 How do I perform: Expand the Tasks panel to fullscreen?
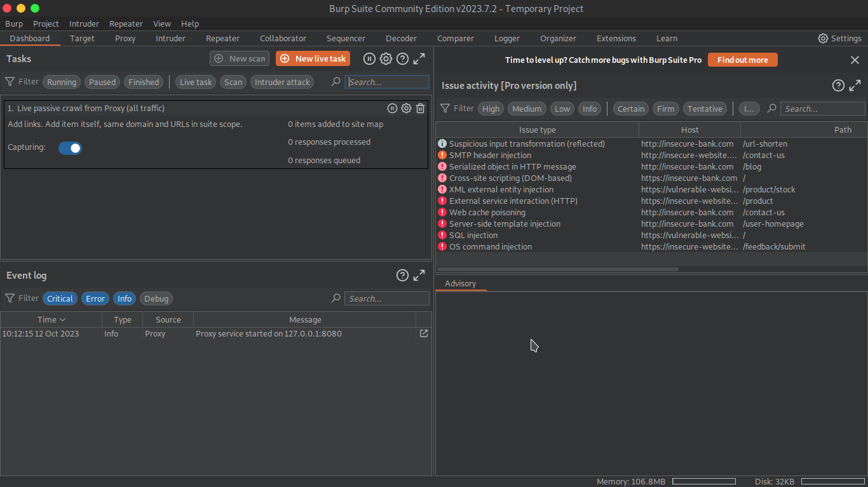tap(419, 58)
